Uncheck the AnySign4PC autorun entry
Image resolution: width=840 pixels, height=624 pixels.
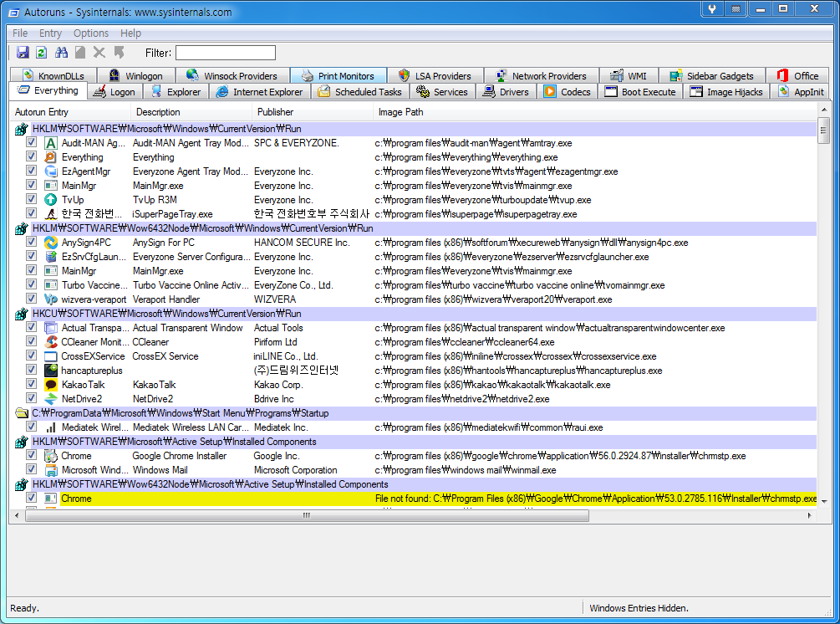tap(31, 242)
